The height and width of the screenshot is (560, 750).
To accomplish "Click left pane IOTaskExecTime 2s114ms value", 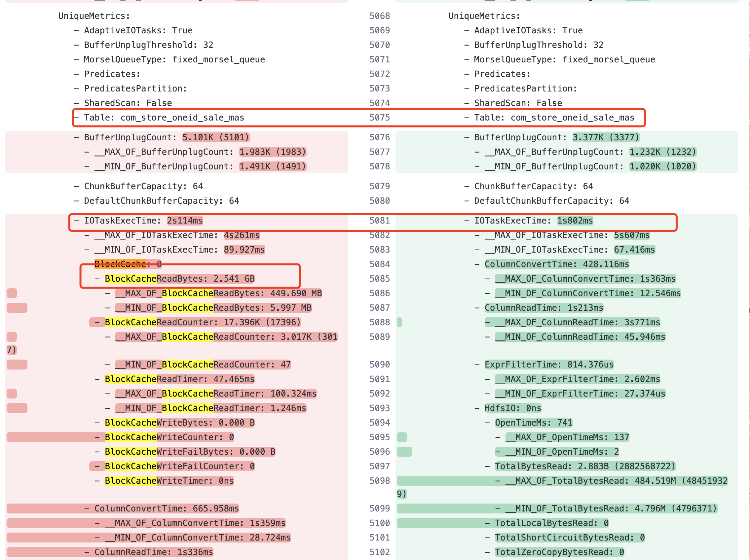I will (185, 221).
